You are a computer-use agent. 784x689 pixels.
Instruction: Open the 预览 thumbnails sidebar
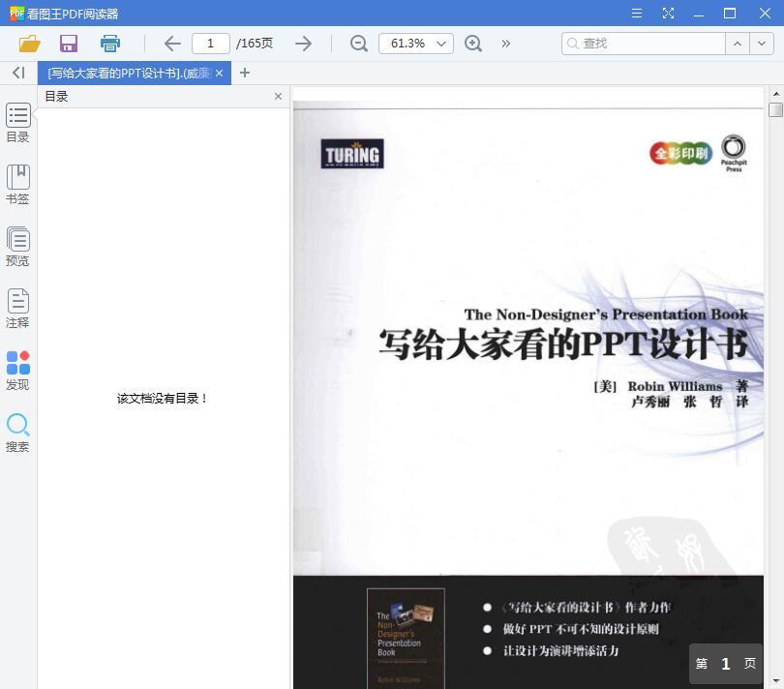[18, 247]
